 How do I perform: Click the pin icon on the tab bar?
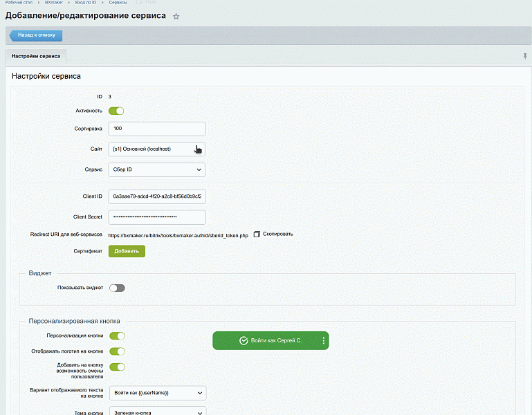pos(524,56)
